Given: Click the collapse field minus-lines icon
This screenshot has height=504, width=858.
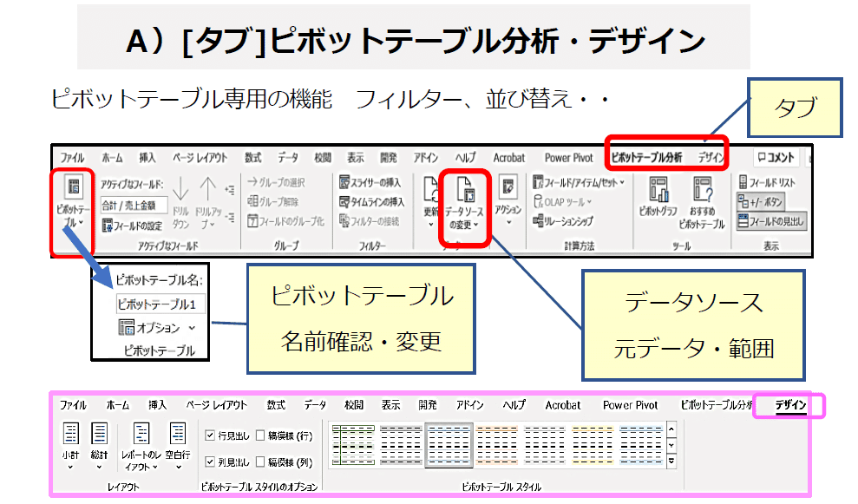Looking at the screenshot, I should (x=230, y=218).
